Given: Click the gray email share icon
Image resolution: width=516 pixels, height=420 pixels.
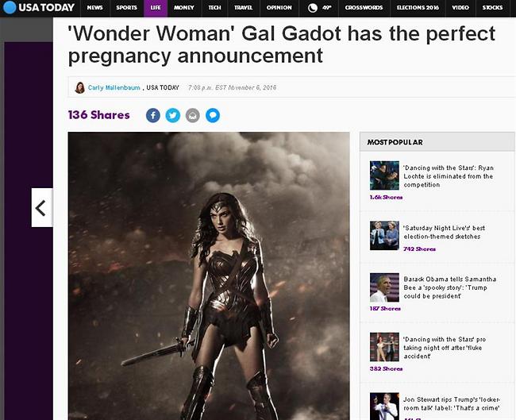Looking at the screenshot, I should click(x=193, y=116).
